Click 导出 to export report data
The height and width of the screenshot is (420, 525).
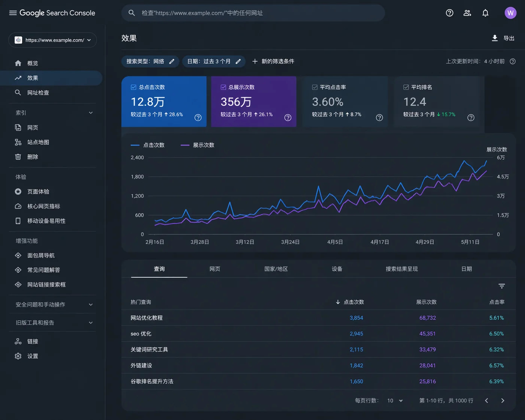coord(503,38)
